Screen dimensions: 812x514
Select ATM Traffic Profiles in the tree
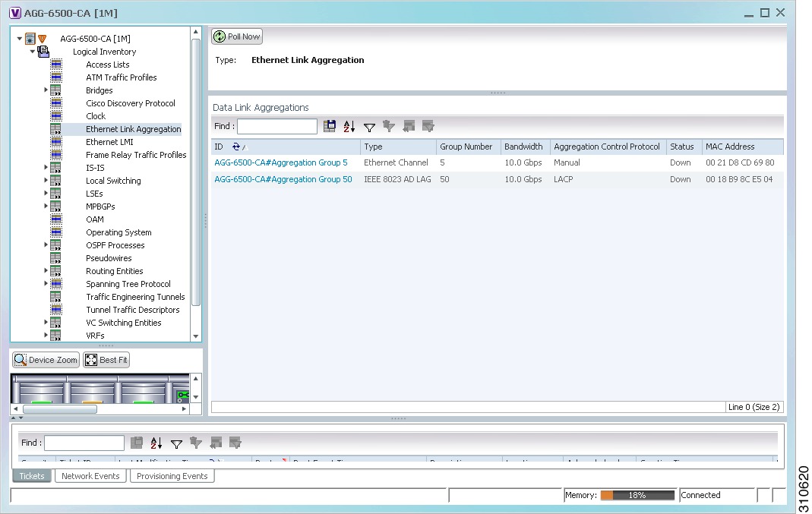click(x=122, y=77)
